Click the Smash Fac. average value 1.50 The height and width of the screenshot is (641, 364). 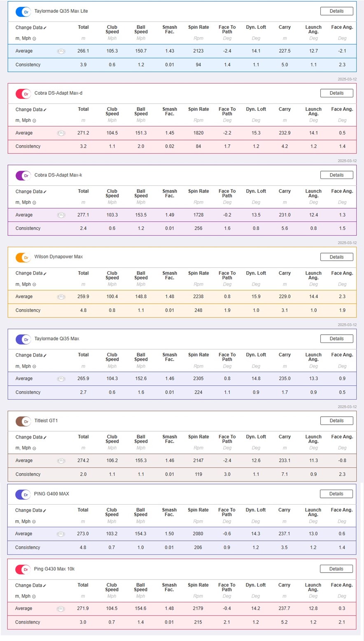[x=169, y=534]
